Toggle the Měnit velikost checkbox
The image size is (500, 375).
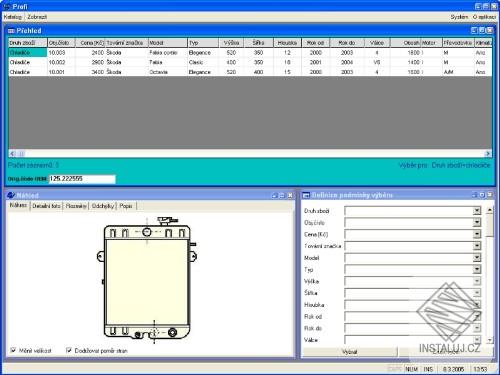(13, 350)
